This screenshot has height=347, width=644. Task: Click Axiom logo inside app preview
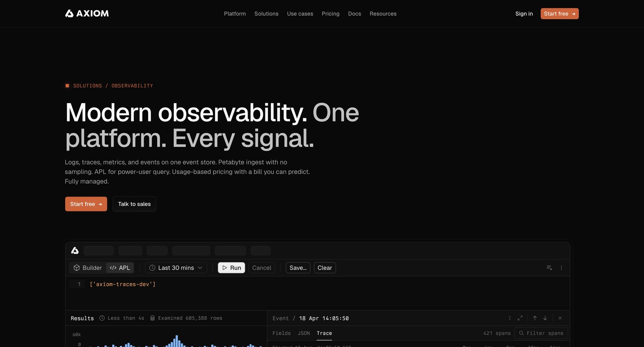(x=75, y=251)
